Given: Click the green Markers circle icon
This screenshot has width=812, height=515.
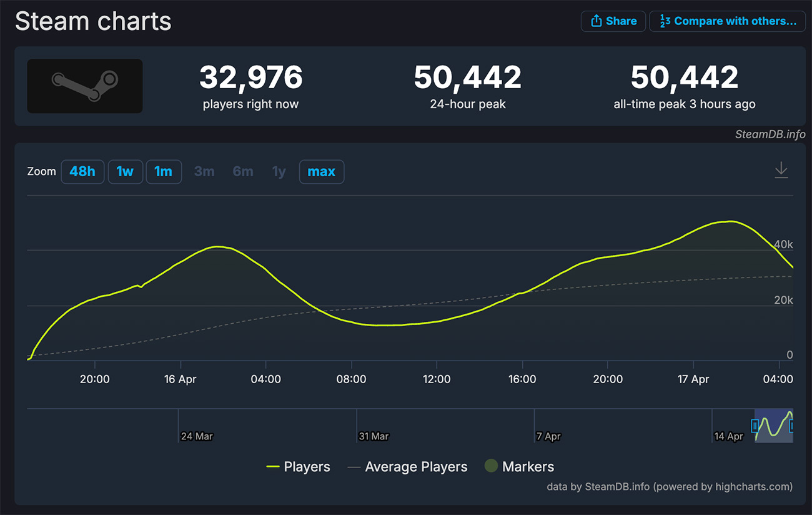Looking at the screenshot, I should click(492, 466).
